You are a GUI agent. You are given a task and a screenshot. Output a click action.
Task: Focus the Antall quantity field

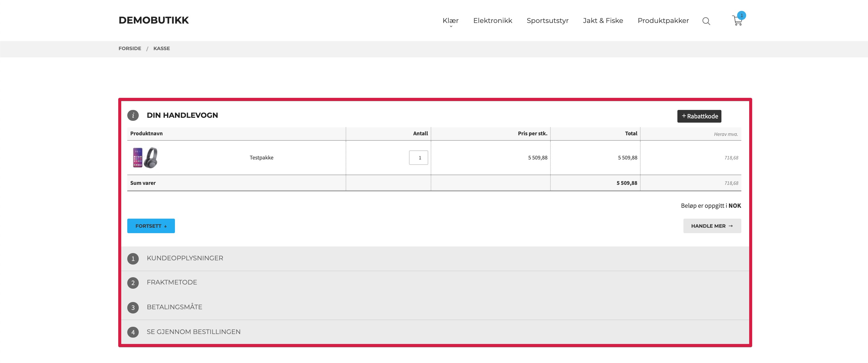tap(419, 158)
